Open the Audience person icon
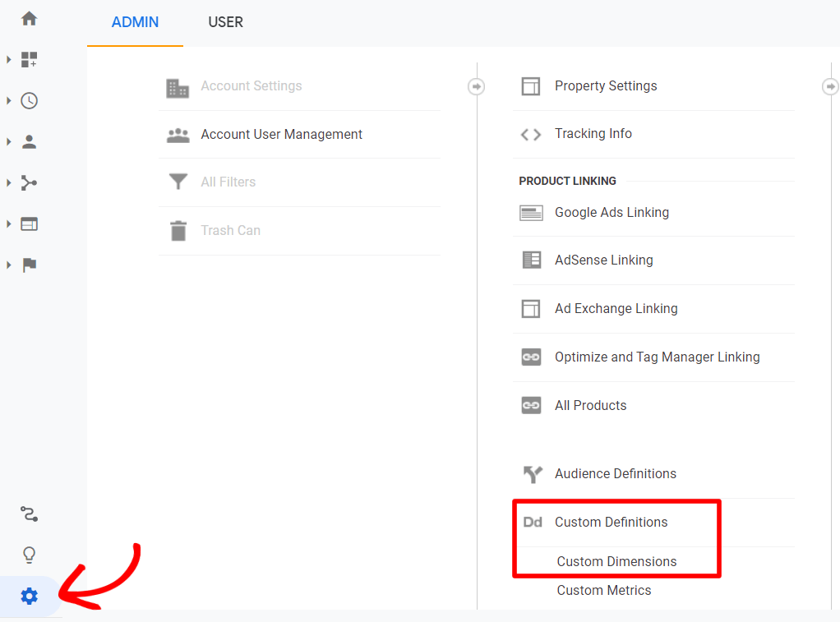 coord(29,142)
